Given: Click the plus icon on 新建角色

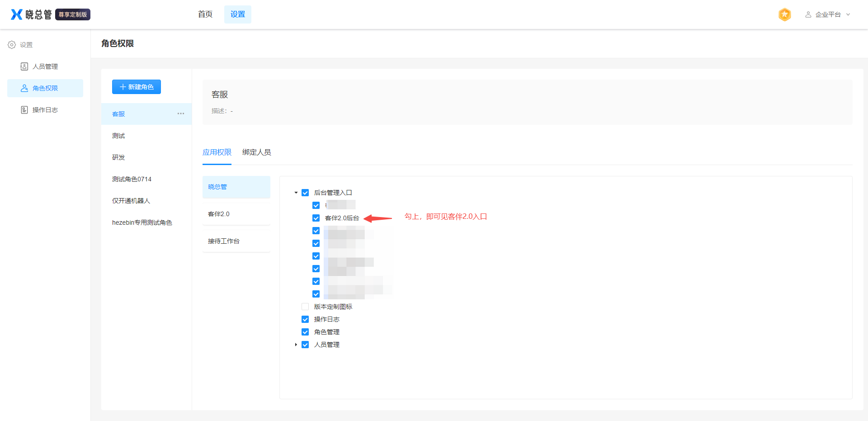Looking at the screenshot, I should point(123,87).
